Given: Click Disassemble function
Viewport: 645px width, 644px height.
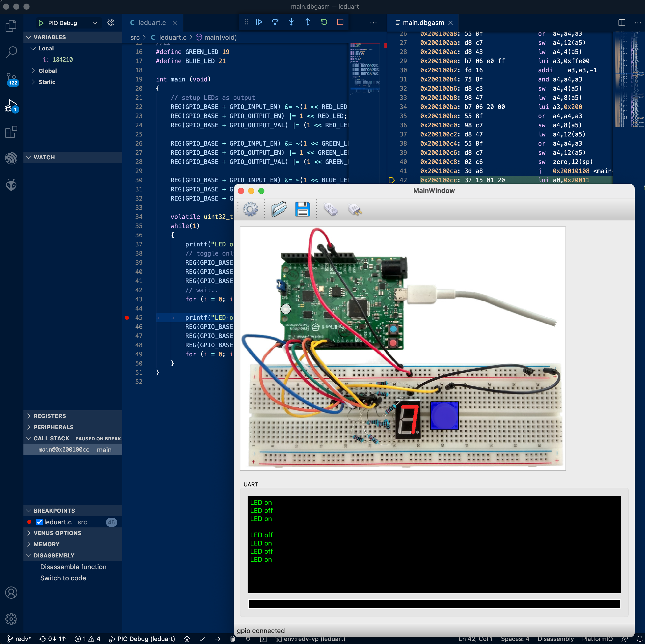Looking at the screenshot, I should pos(73,567).
